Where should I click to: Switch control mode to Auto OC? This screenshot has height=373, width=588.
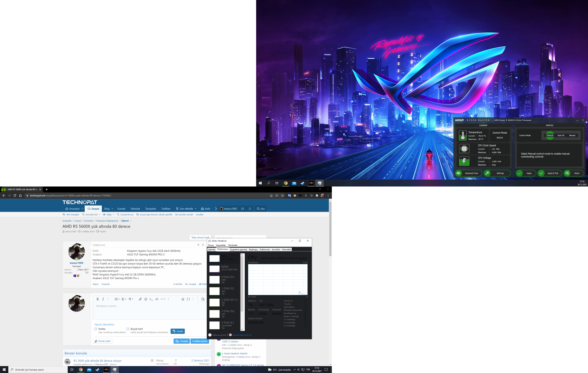click(x=561, y=135)
